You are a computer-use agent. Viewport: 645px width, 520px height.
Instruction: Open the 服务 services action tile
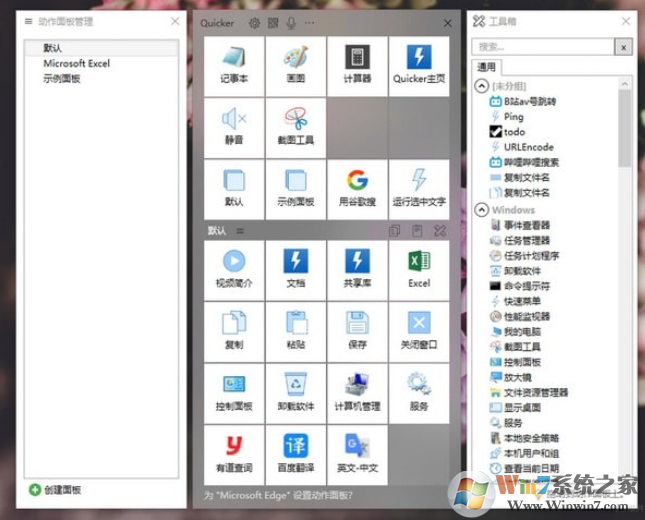(x=419, y=394)
